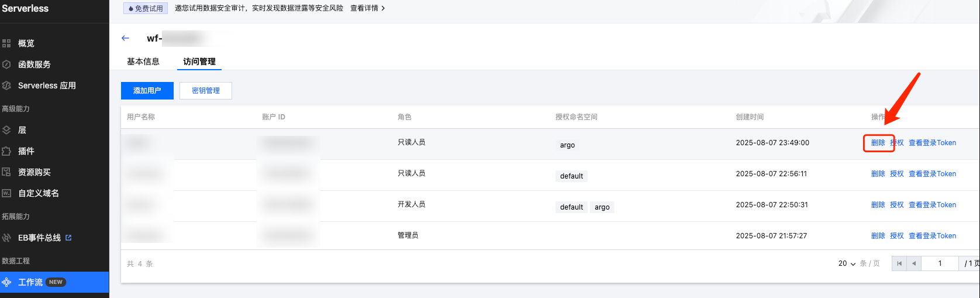The image size is (980, 298).
Task: Go to first page in pagination
Action: tap(899, 263)
